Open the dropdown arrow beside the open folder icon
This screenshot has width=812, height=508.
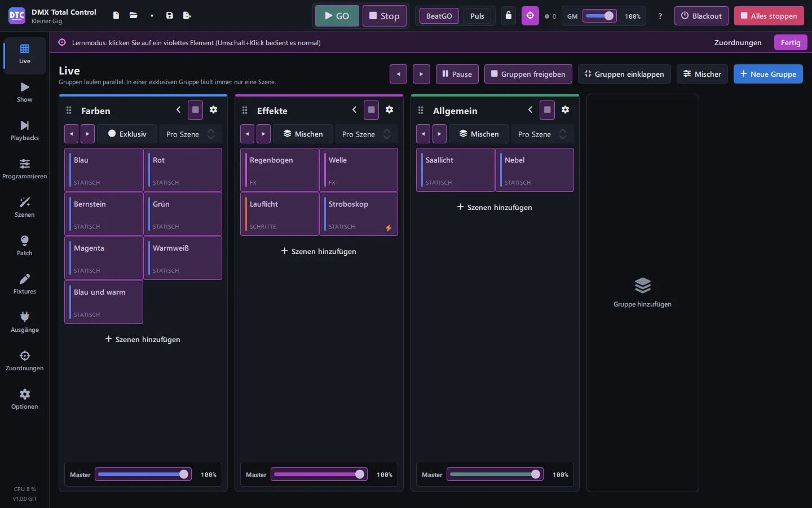click(x=152, y=16)
